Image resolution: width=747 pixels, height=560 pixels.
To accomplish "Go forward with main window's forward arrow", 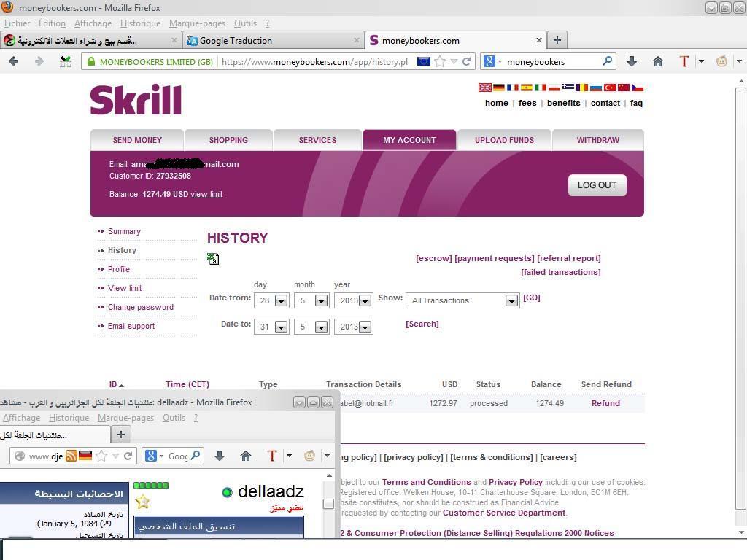I will pyautogui.click(x=39, y=61).
